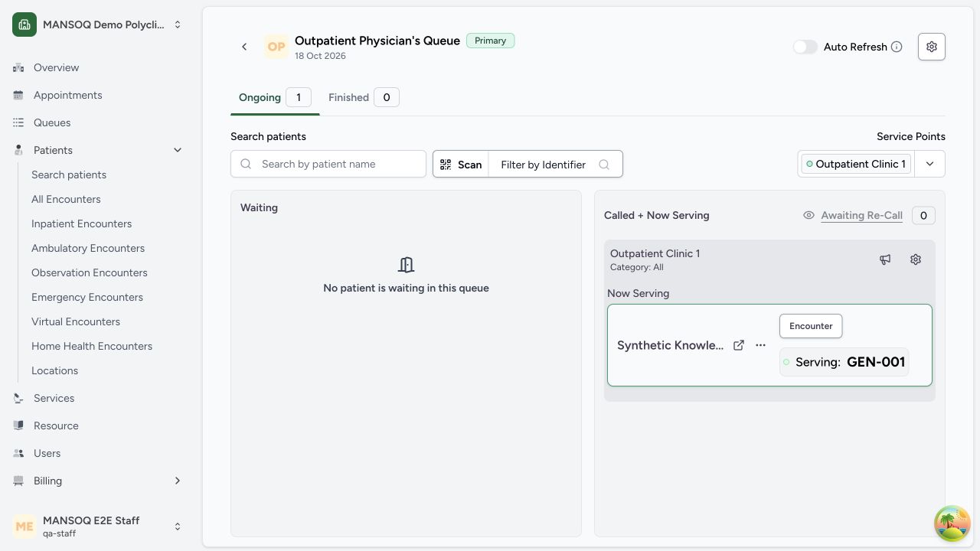Screen dimensions: 980x551
Task: Focus the Search by patient name field
Action: tap(328, 164)
